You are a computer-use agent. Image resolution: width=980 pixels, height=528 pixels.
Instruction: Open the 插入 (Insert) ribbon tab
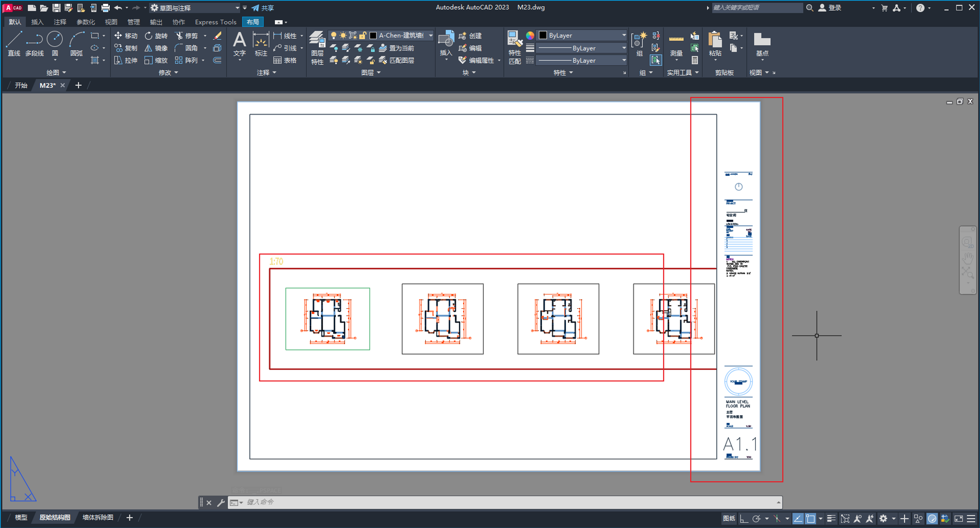click(37, 22)
